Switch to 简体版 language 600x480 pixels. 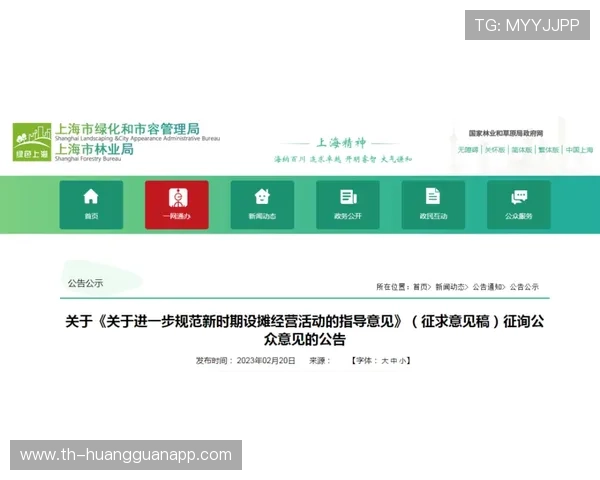522,150
